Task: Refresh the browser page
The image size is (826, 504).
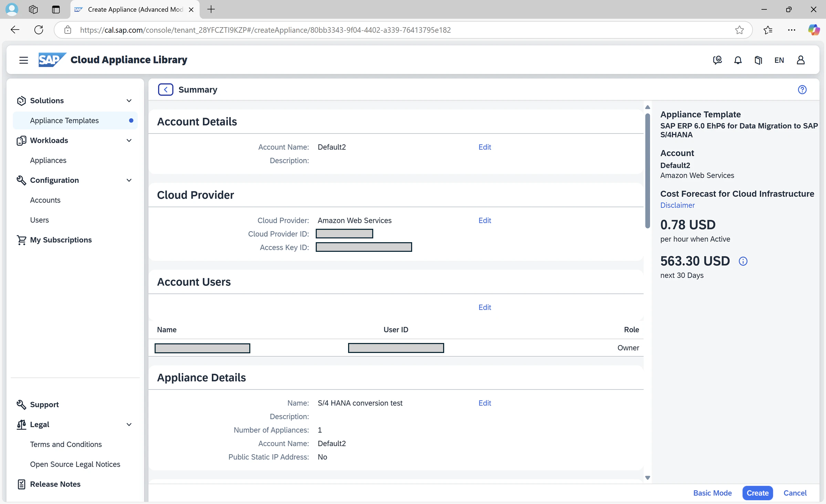Action: [x=39, y=30]
